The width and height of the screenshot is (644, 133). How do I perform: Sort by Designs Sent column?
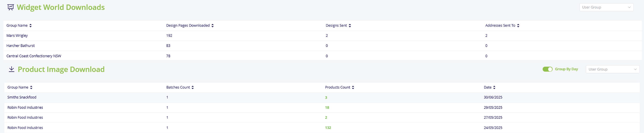pos(350,26)
